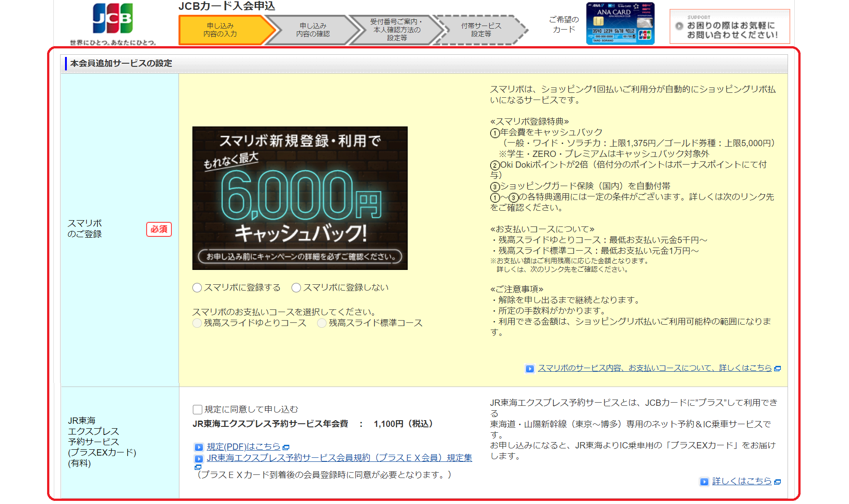Image resolution: width=849 pixels, height=504 pixels.
Task: Open JR東海 詳しくはこちら link
Action: click(742, 481)
